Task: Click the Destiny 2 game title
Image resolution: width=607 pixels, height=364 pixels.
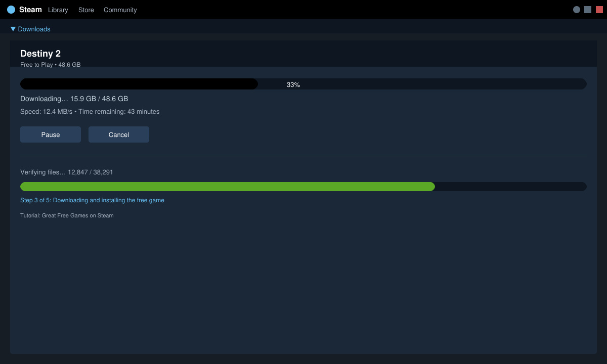Action: point(40,54)
